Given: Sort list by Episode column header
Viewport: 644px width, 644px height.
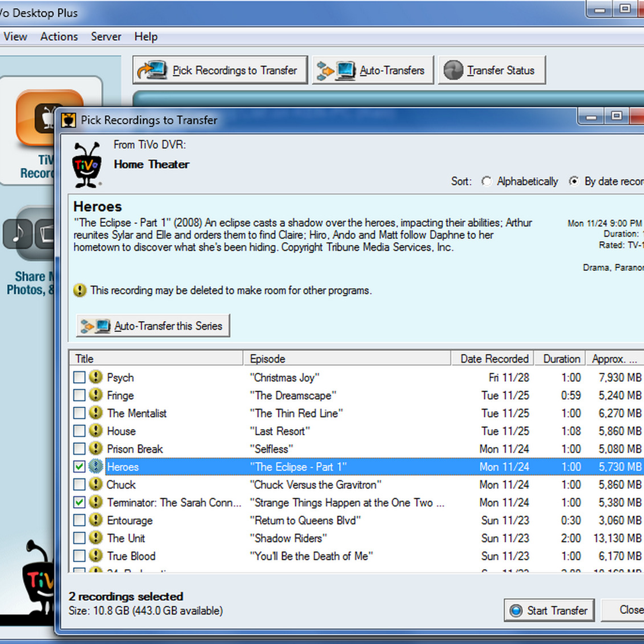Looking at the screenshot, I should pyautogui.click(x=347, y=359).
